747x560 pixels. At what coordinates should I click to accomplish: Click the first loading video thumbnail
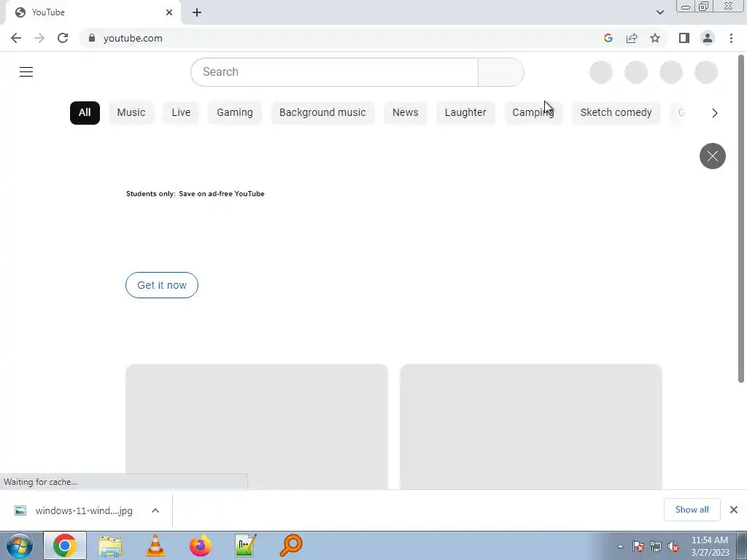[257, 427]
